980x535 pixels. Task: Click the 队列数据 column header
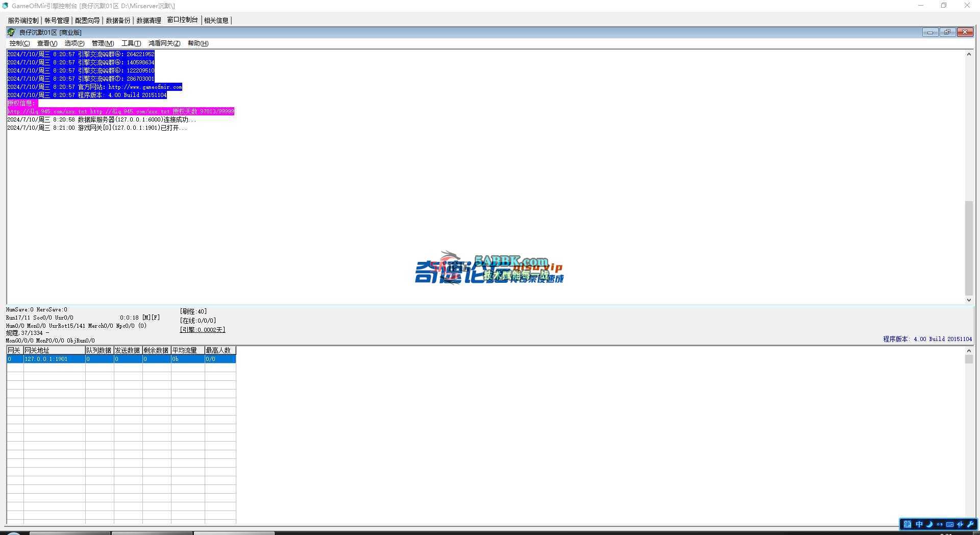click(x=100, y=350)
